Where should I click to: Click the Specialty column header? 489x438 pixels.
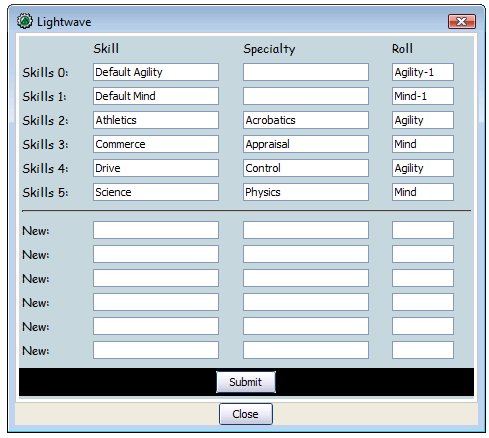pos(269,49)
